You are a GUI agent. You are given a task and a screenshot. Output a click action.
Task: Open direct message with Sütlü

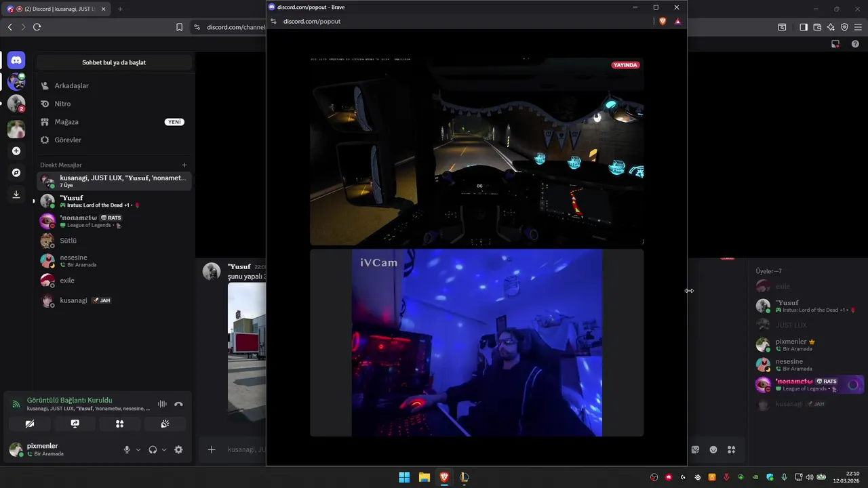(x=114, y=241)
